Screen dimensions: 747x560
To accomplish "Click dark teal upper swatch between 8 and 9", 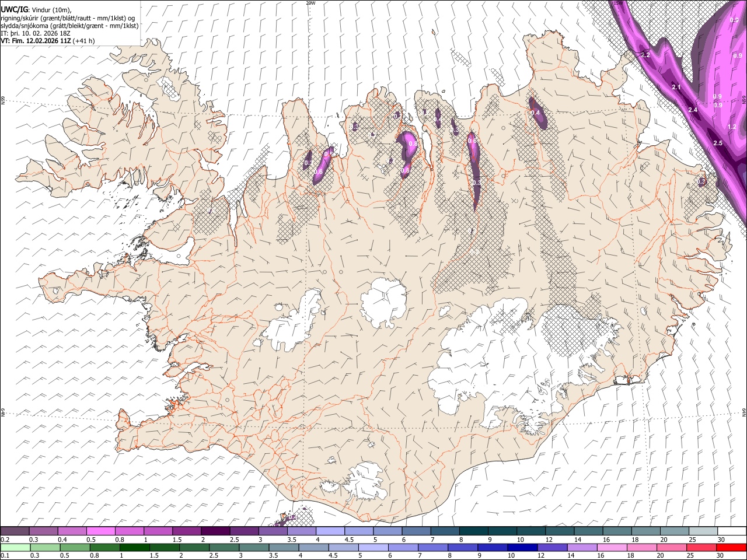I will pos(473,531).
